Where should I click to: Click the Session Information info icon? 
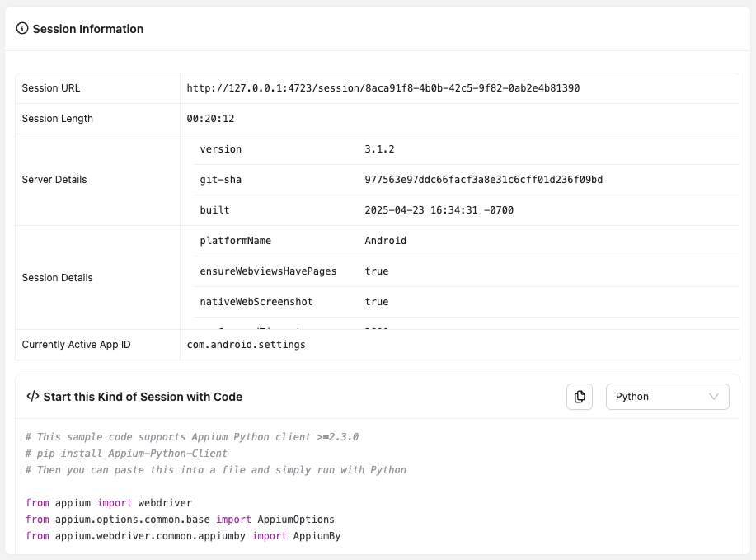click(21, 29)
